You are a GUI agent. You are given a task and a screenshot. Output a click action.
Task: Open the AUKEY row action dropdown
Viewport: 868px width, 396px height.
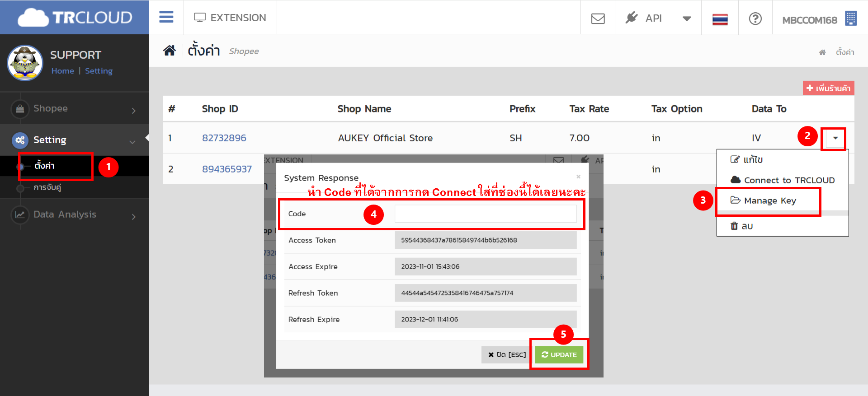point(835,138)
